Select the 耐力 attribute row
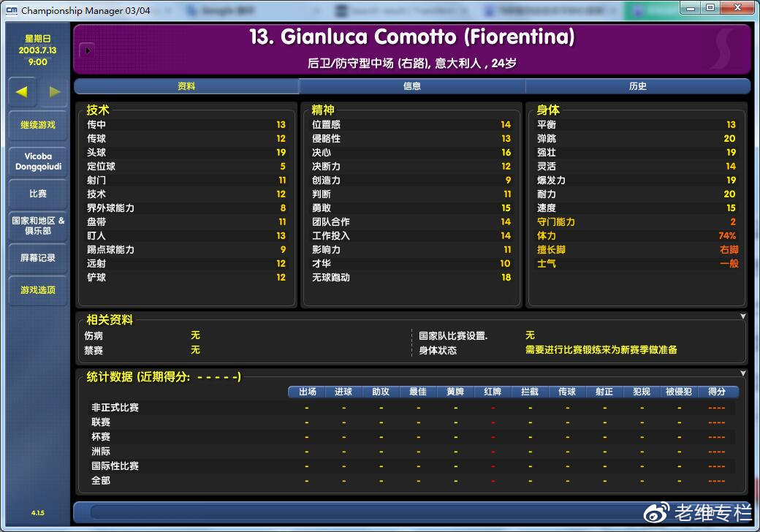Viewport: 760px width, 532px height. [636, 194]
